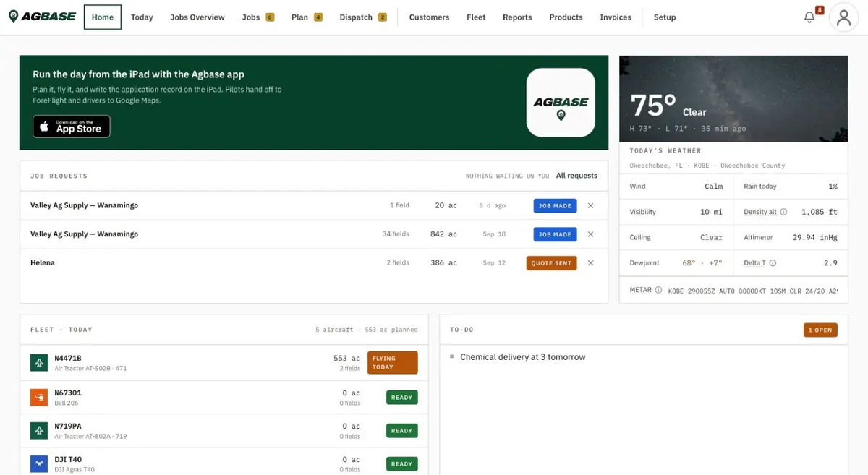Click the Altimeter 29.94 inHg value
The image size is (868, 475).
point(815,237)
